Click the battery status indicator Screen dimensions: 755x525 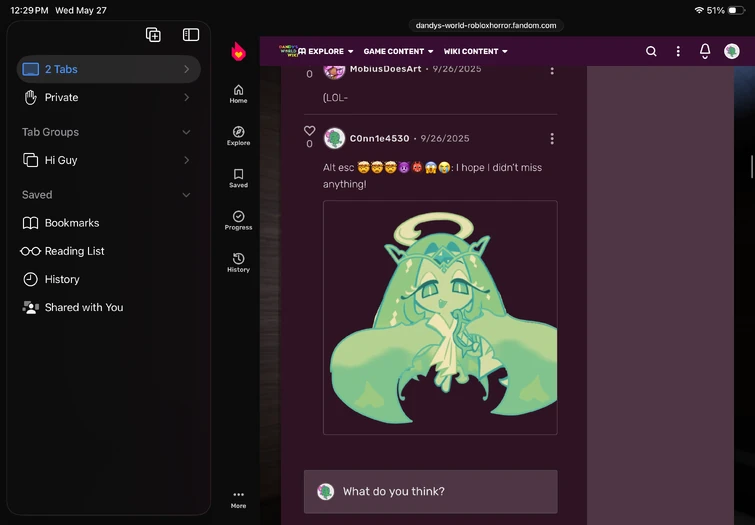[x=737, y=10]
